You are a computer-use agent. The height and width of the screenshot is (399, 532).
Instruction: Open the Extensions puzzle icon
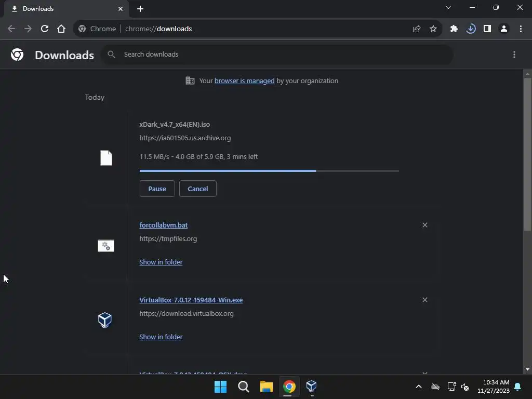(x=454, y=29)
